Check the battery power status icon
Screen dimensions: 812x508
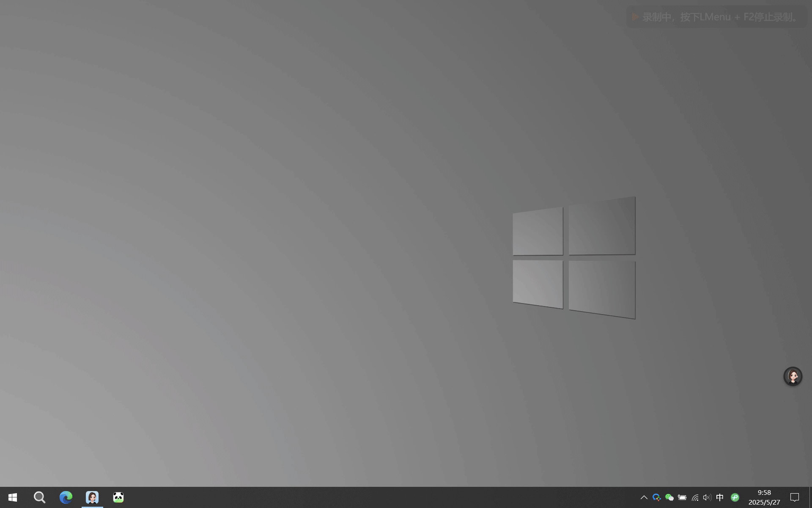click(682, 497)
